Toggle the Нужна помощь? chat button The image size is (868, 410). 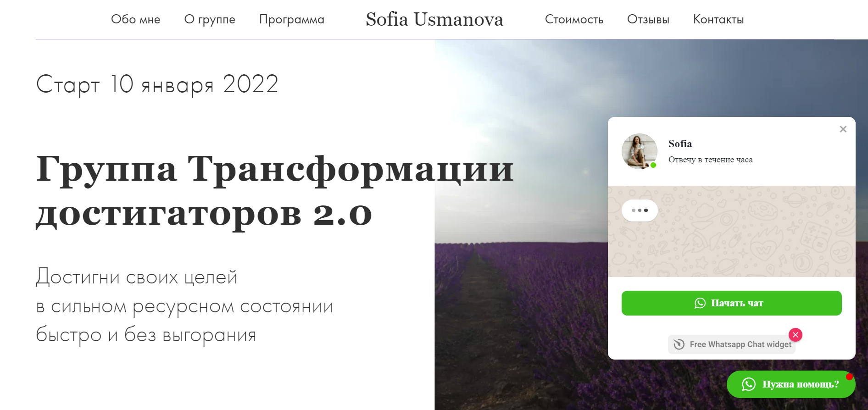(791, 384)
